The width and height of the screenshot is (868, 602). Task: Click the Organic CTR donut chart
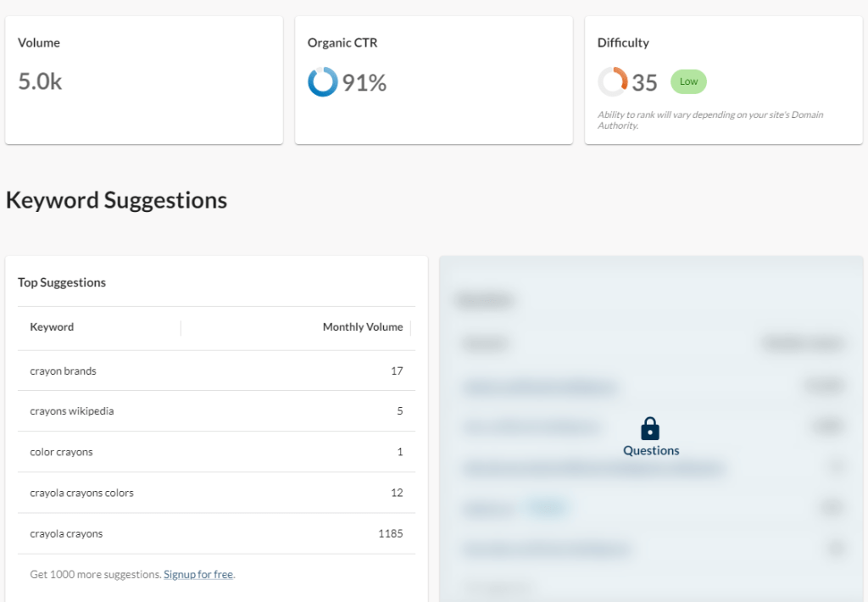323,82
